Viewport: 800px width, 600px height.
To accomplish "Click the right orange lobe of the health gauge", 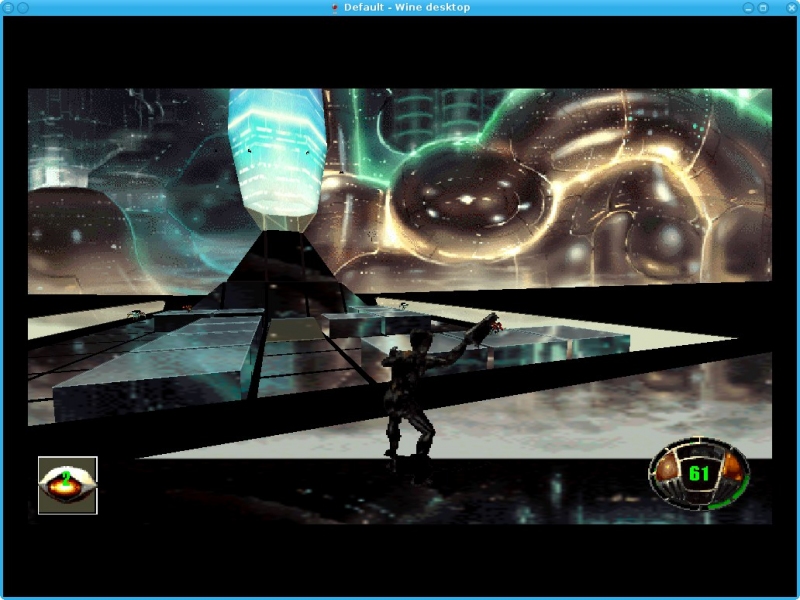I will coord(731,468).
